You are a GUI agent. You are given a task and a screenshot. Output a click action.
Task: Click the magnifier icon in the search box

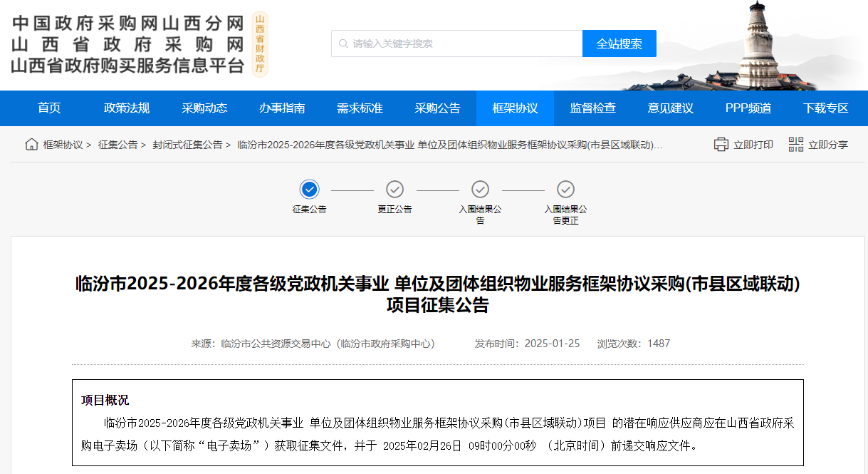click(341, 43)
